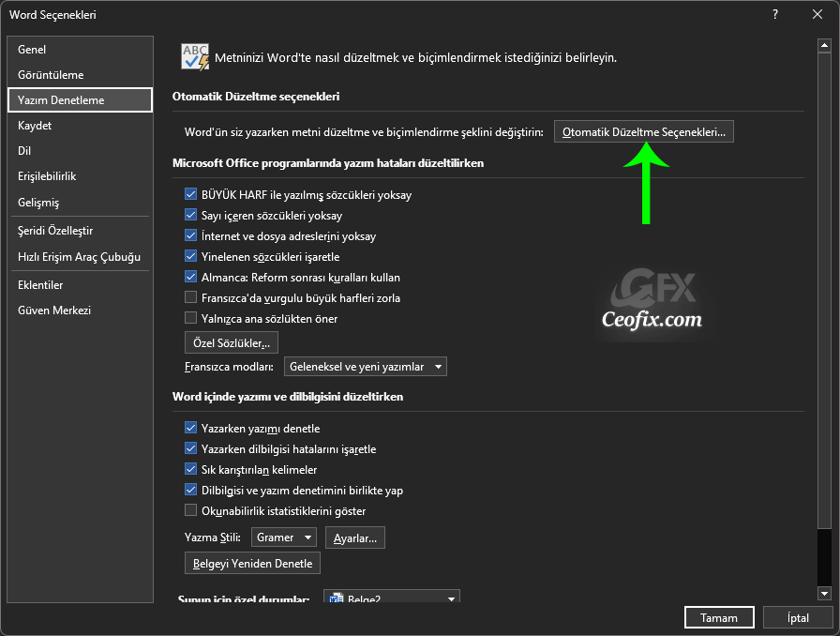The image size is (840, 636).
Task: Close the Word Seçenekleri dialog
Action: (x=817, y=14)
